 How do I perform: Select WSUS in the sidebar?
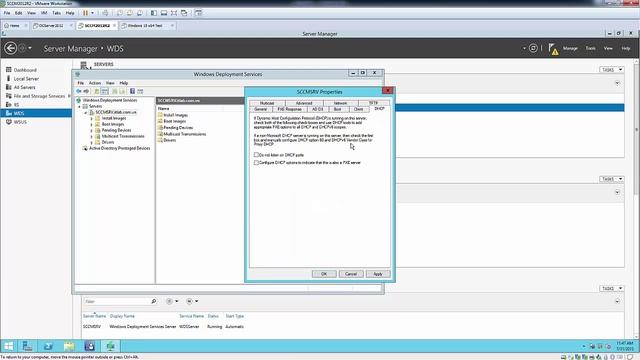pos(20,122)
